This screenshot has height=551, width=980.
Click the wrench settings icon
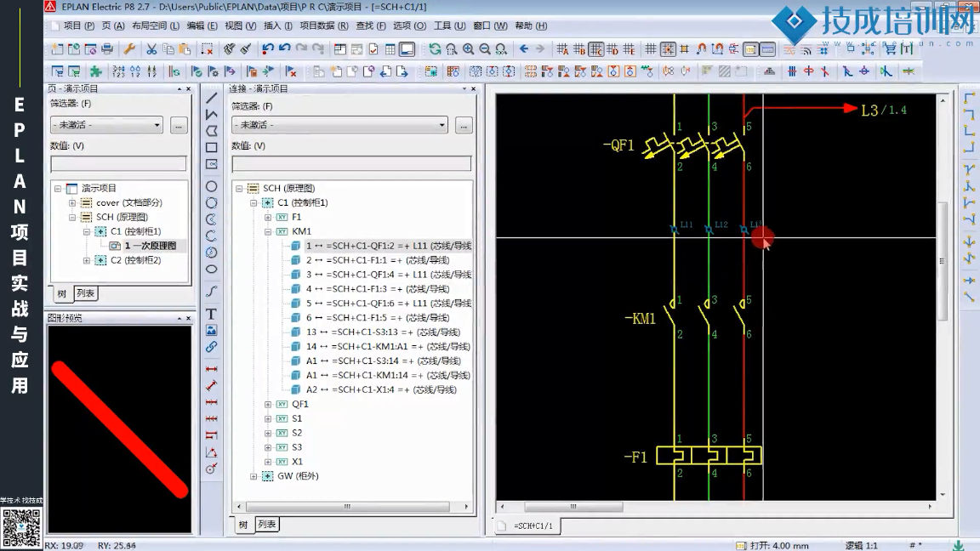(129, 48)
